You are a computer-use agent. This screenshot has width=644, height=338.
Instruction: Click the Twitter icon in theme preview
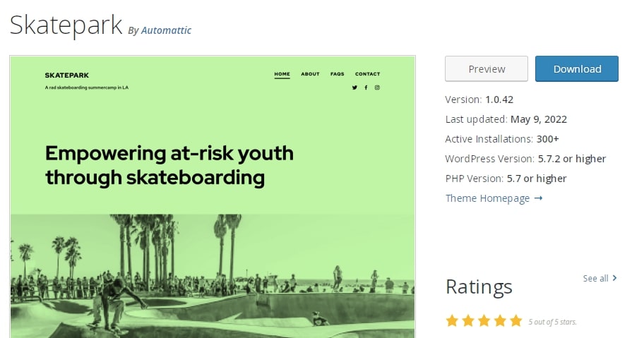pyautogui.click(x=354, y=87)
